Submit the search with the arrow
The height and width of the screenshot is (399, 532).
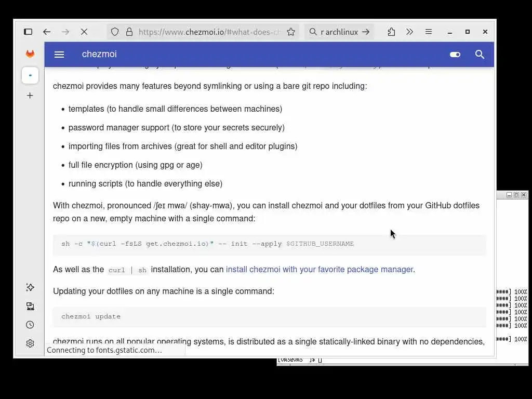coord(366,32)
